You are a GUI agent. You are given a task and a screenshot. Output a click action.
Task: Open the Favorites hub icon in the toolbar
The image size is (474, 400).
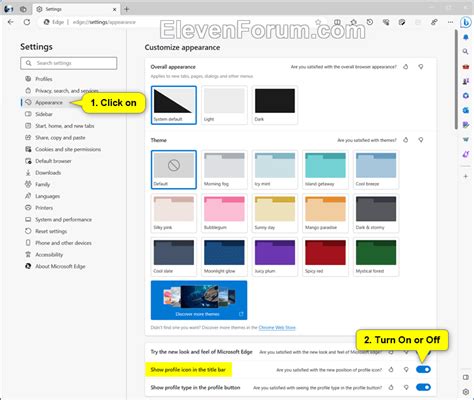tap(353, 22)
